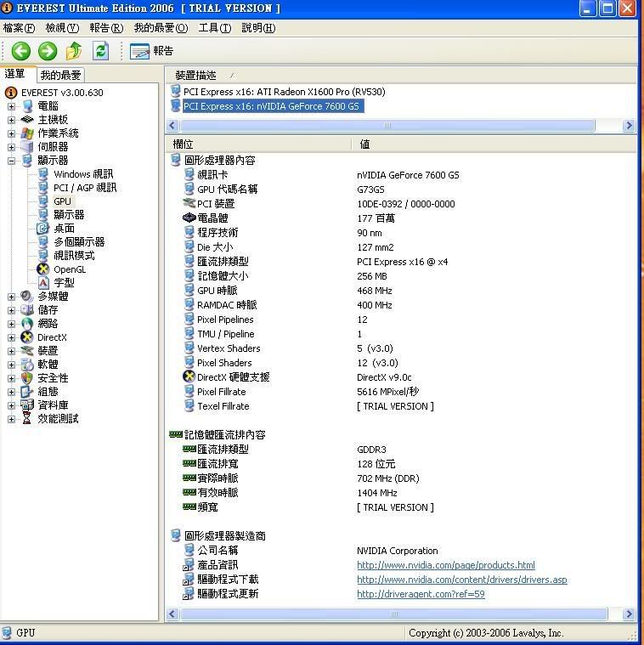Switch to the 我的最愛 tab

click(61, 75)
